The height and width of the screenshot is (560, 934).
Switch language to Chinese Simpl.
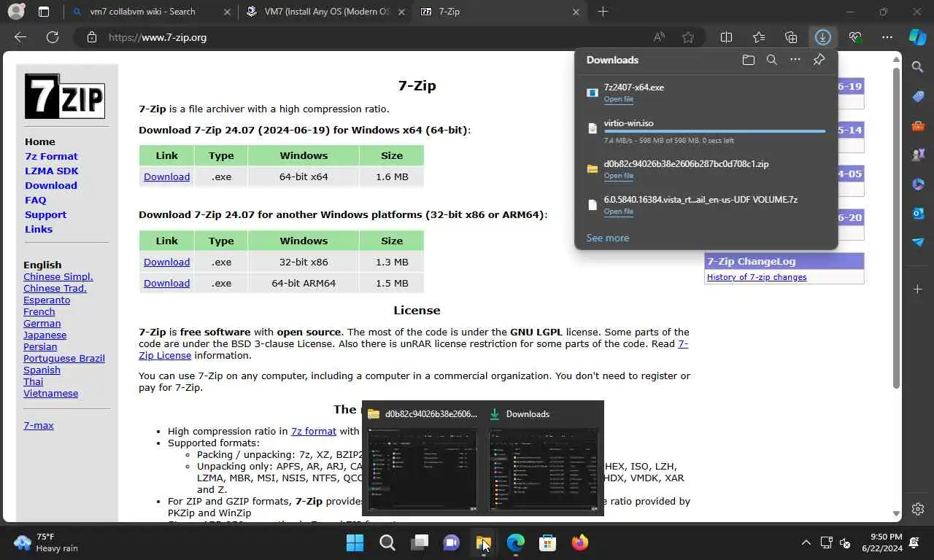point(58,276)
